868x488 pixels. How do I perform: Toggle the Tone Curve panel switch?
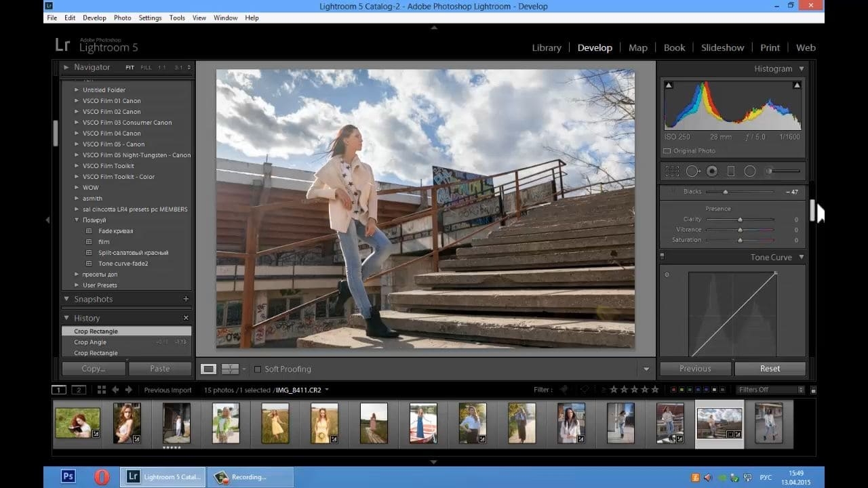tap(662, 257)
